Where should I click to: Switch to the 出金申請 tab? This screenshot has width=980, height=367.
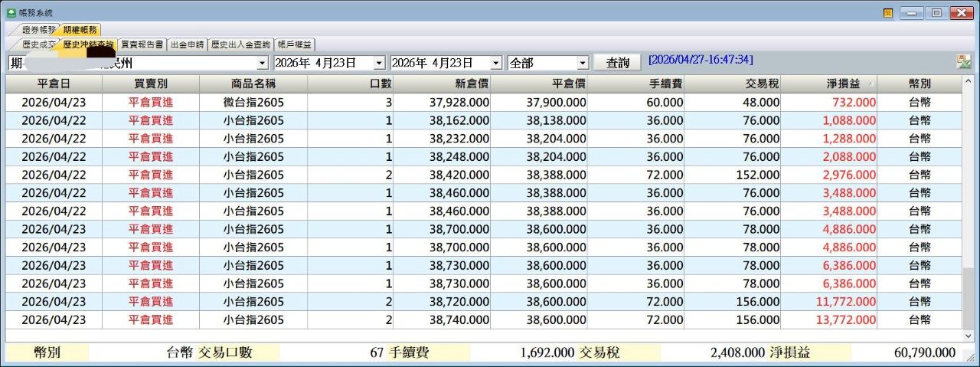click(188, 44)
